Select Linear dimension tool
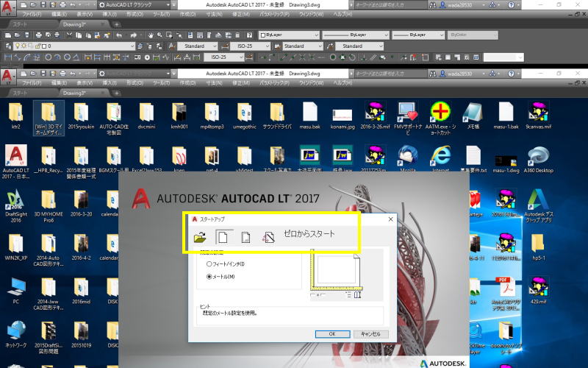This screenshot has width=588, height=368. pyautogui.click(x=8, y=57)
